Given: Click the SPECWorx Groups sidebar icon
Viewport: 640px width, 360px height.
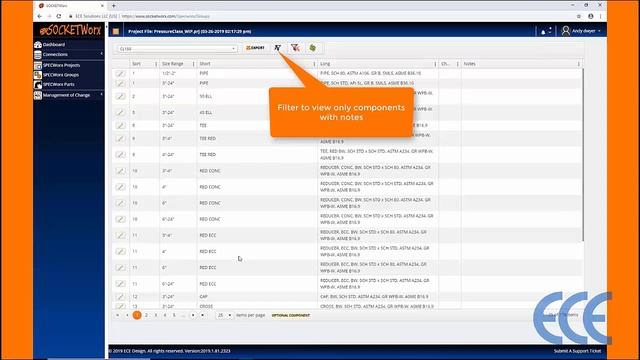Looking at the screenshot, I should 38,75.
